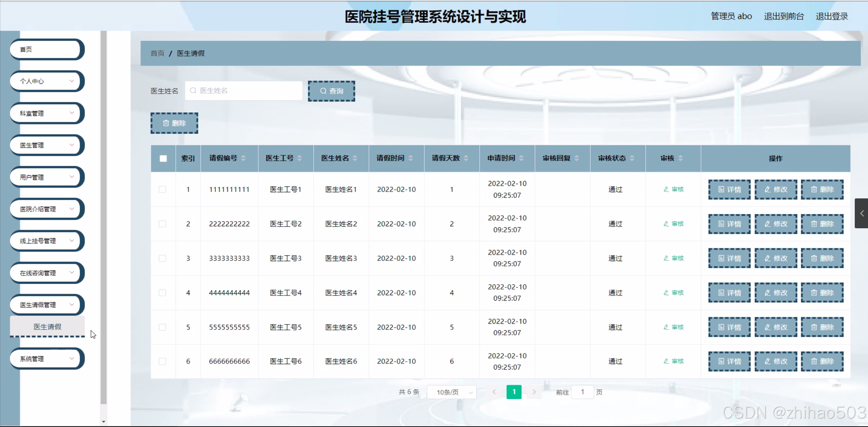Click 详情 document icon button for row 2
This screenshot has width=868, height=427.
tap(729, 224)
